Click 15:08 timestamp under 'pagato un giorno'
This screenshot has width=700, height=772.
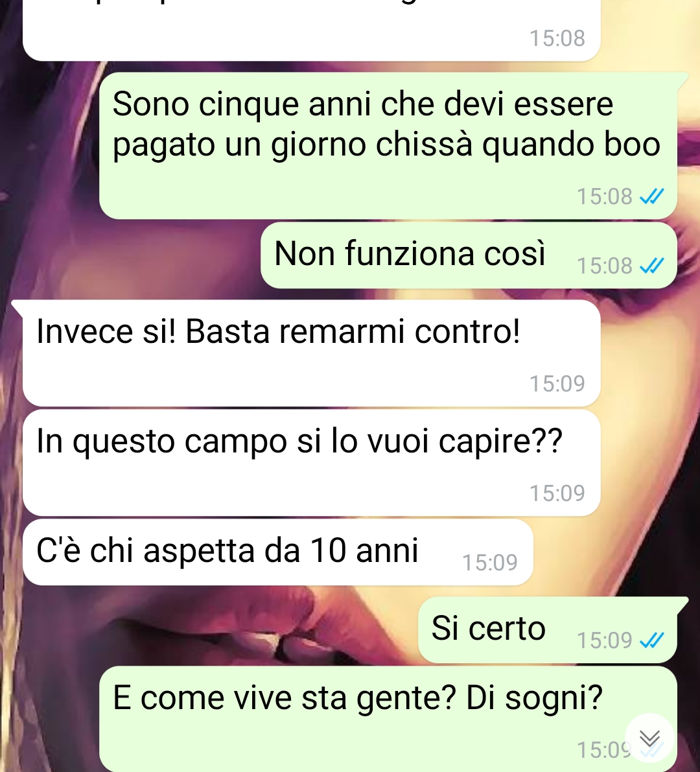tap(605, 196)
